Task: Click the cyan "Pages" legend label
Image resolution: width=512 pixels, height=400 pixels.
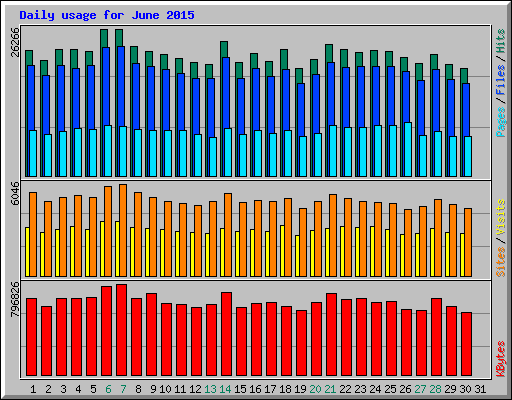Action: (x=501, y=122)
